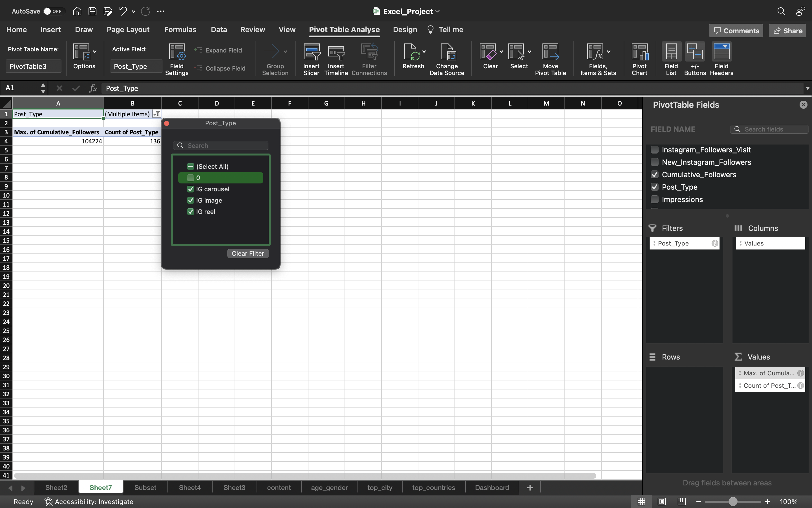Expand the formula bar chevron
This screenshot has width=812, height=508.
[807, 88]
